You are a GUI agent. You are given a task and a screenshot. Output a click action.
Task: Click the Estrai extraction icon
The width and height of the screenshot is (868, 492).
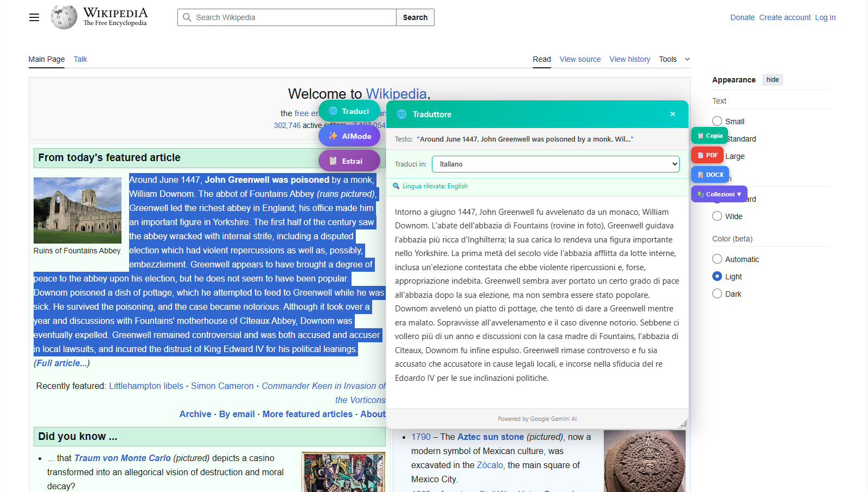pyautogui.click(x=334, y=160)
